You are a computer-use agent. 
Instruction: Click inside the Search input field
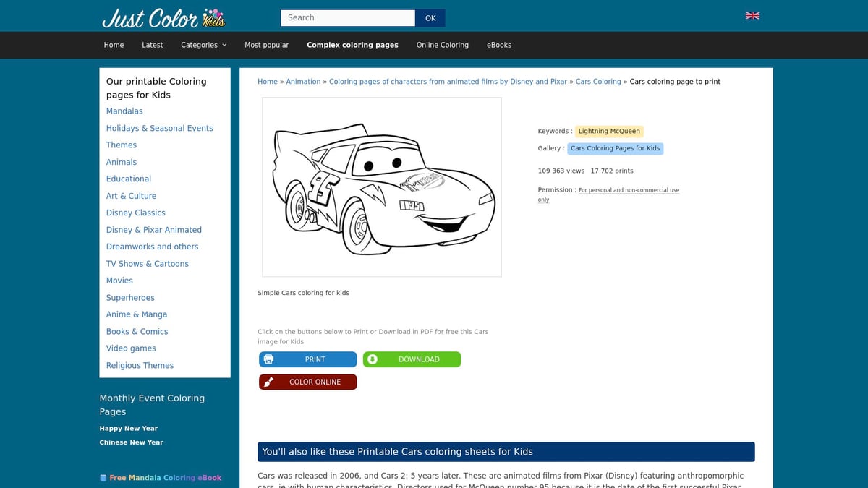(x=347, y=17)
